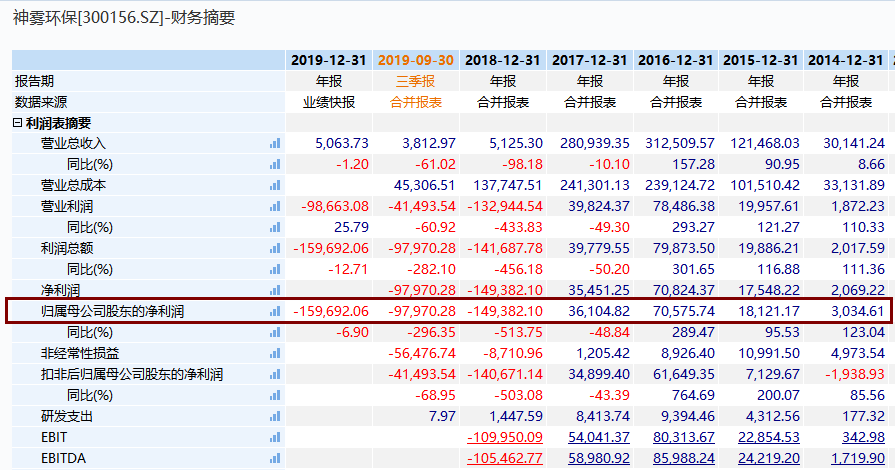Open underlined EBIT value -109,950.09
The width and height of the screenshot is (895, 470).
[x=504, y=437]
